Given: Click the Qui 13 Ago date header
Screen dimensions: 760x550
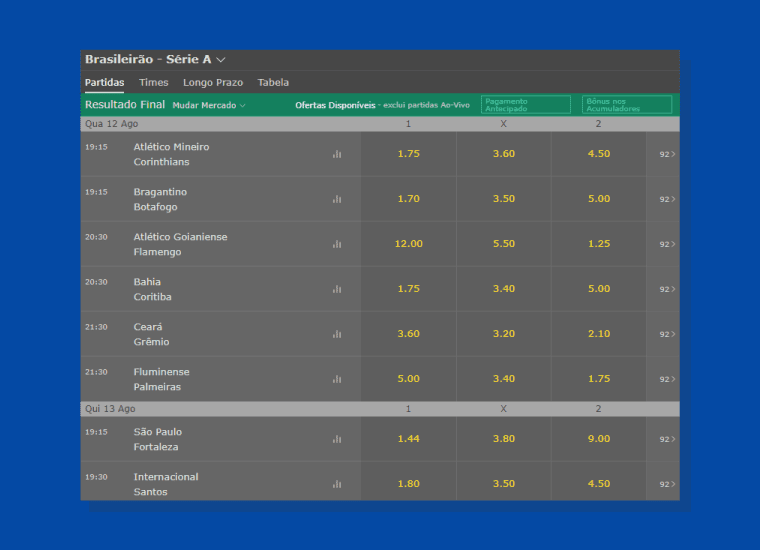Looking at the screenshot, I should point(110,409).
